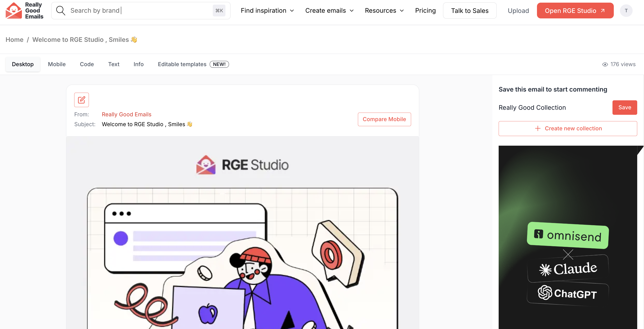644x329 pixels.
Task: Open the user avatar T menu
Action: pyautogui.click(x=626, y=11)
